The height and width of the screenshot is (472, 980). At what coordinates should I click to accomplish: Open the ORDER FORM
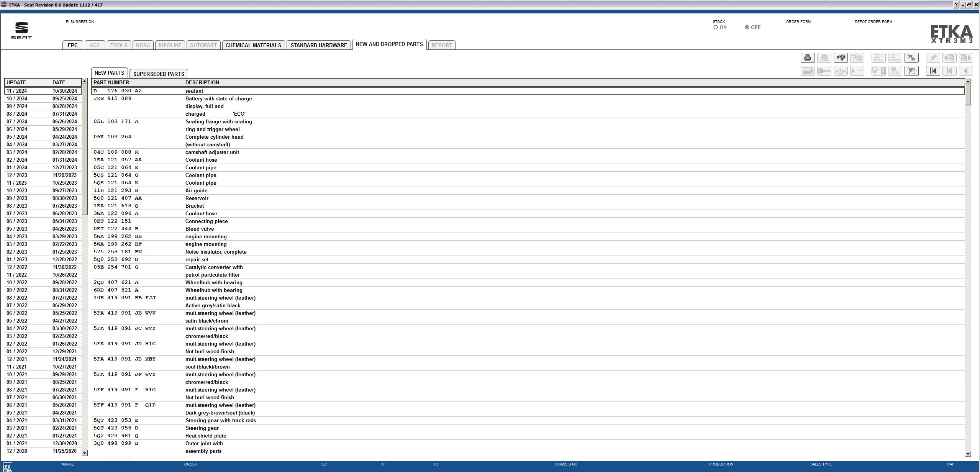pos(798,21)
